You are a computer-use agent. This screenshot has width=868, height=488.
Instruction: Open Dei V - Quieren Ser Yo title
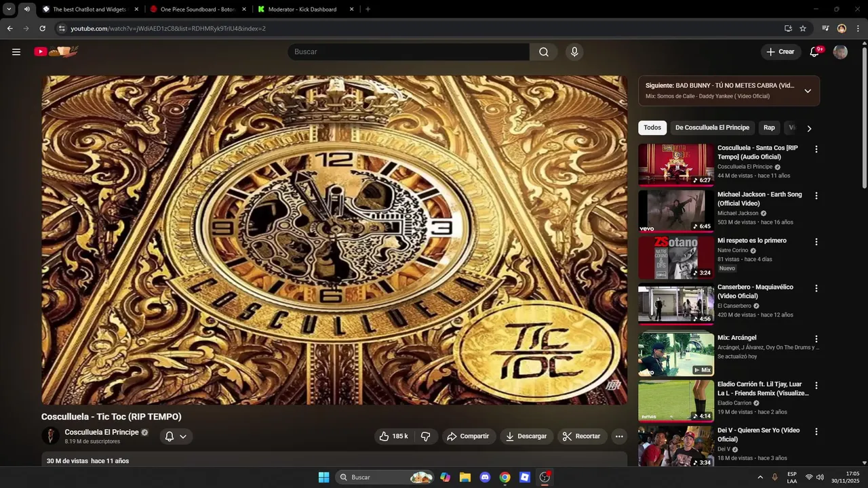[x=758, y=434]
